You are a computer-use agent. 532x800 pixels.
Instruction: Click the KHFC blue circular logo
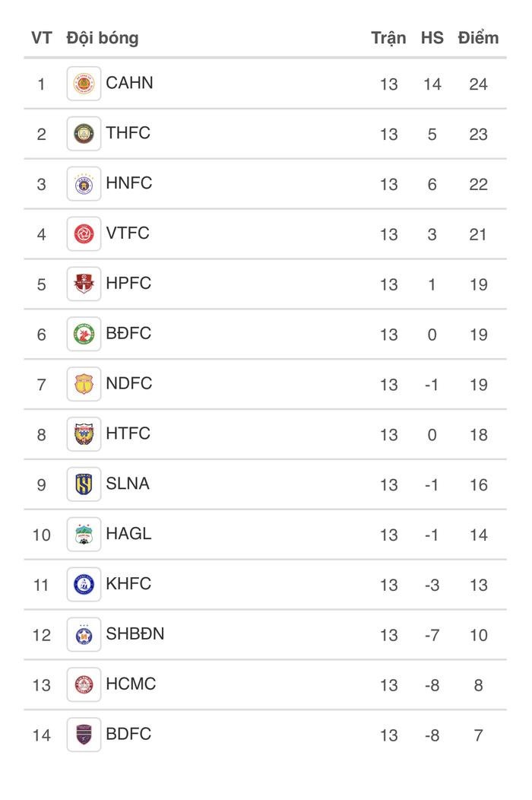tap(84, 585)
